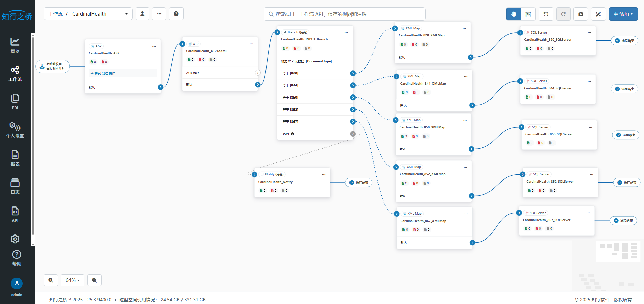Viewport: 644px width, 304px height.
Task: Open the help question mark button
Action: pos(176,14)
